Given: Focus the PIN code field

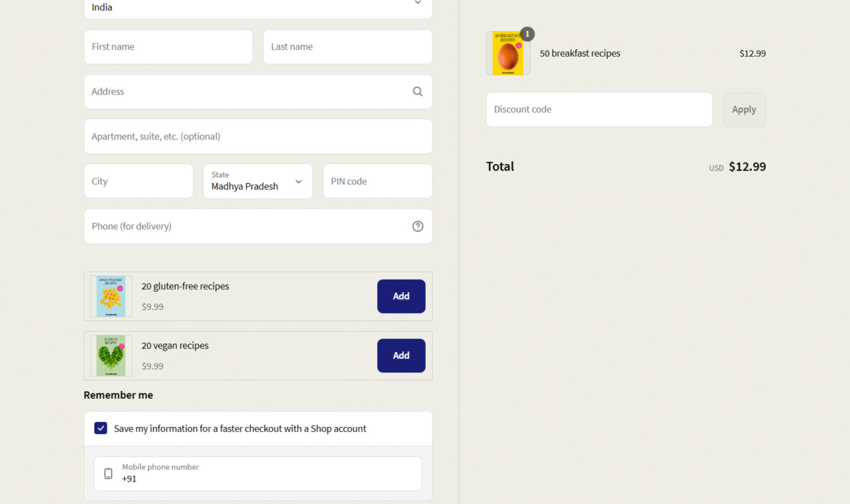Looking at the screenshot, I should pos(377,181).
